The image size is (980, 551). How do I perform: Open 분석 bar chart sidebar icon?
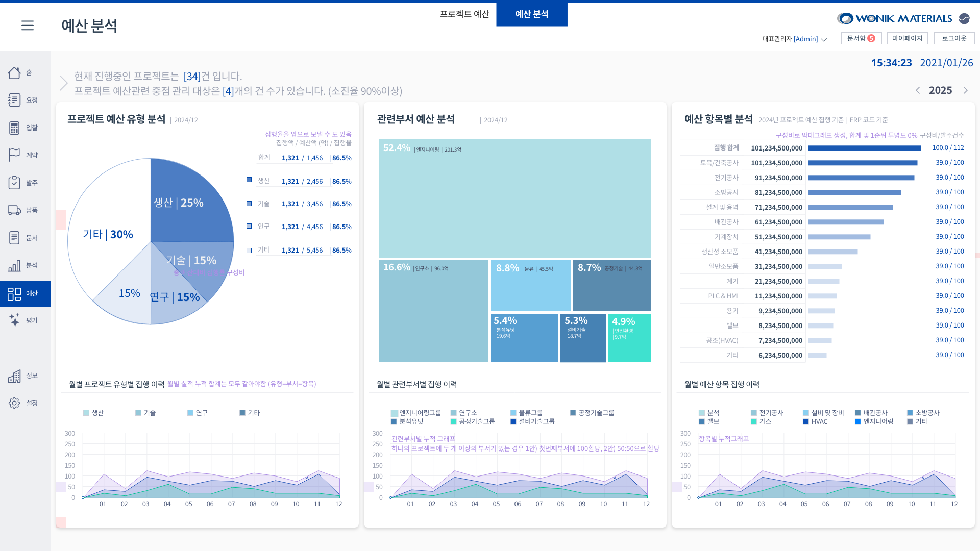14,265
